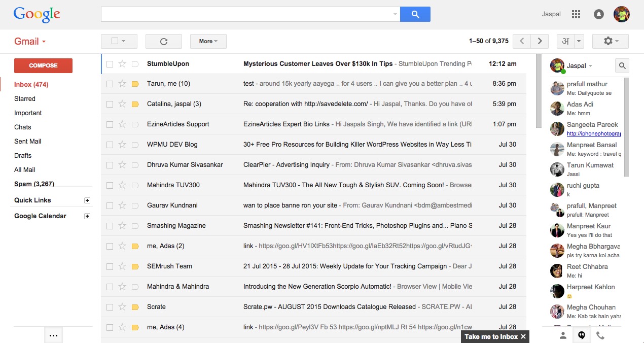Check the me, Adas (2) email

(110, 247)
